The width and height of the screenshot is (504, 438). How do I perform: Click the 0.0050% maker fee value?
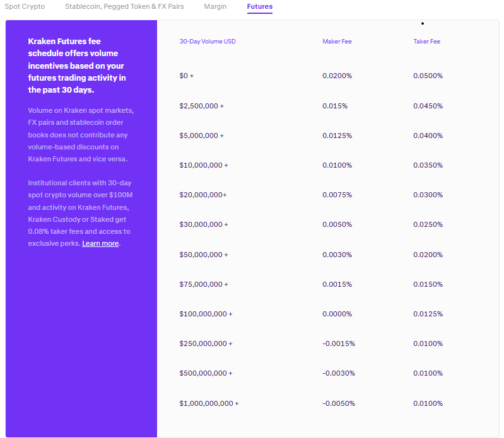pyautogui.click(x=337, y=224)
